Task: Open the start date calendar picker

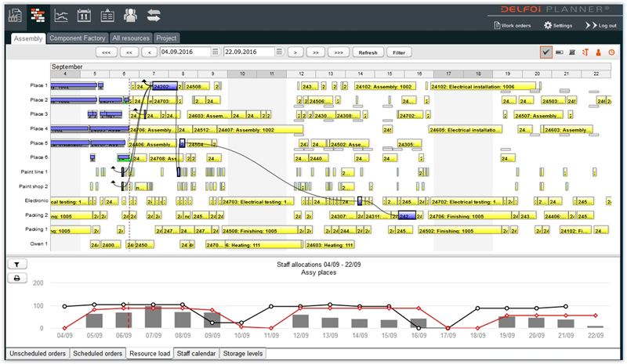Action: [216, 52]
